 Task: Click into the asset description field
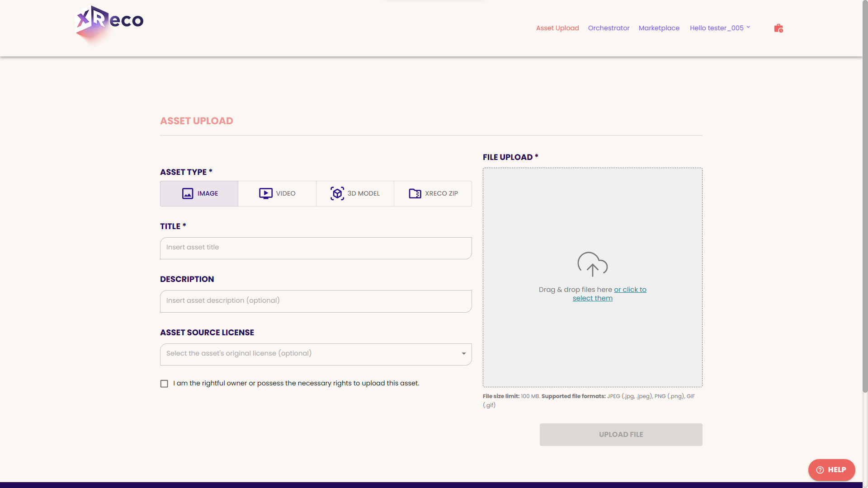[x=316, y=301]
